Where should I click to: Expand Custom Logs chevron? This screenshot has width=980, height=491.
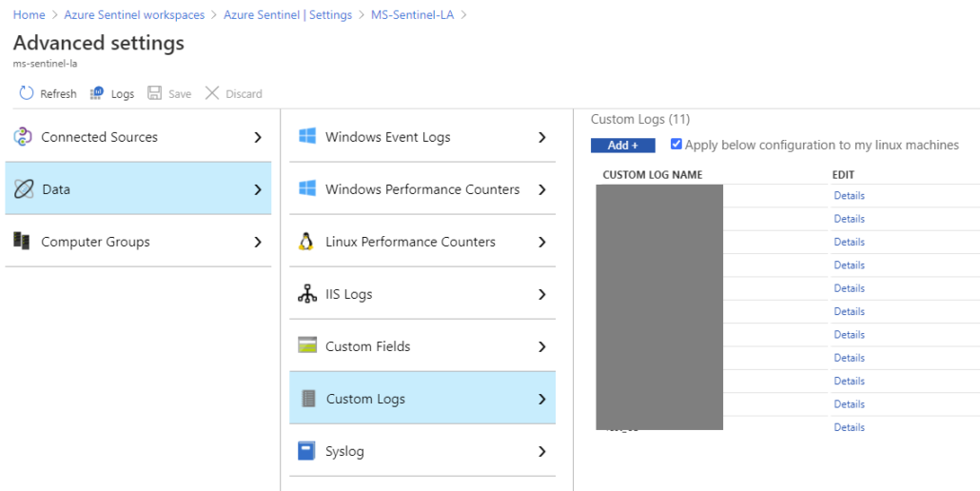(x=542, y=399)
